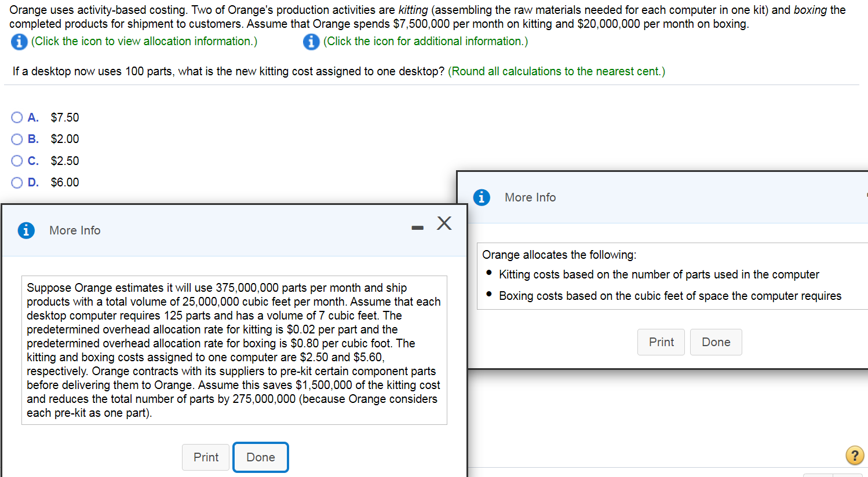Select radio button B for $2.00

point(17,139)
